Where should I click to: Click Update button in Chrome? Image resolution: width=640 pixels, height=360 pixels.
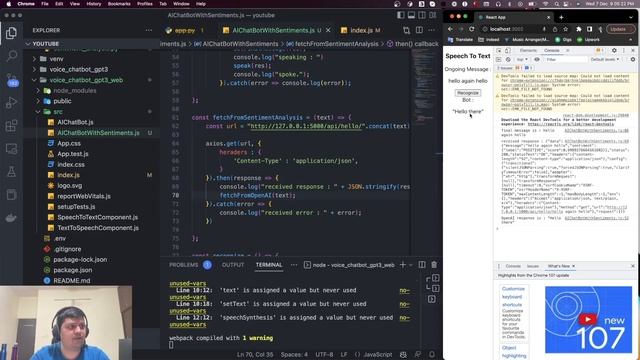(x=620, y=29)
